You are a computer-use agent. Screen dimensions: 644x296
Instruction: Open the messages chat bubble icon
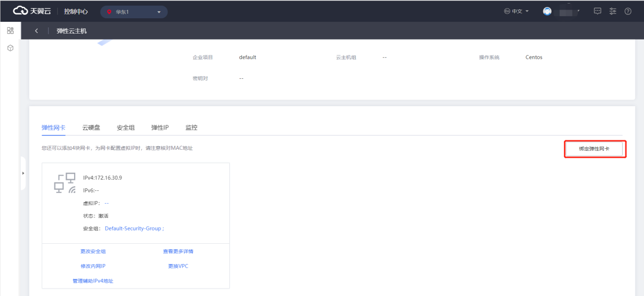[x=598, y=11]
